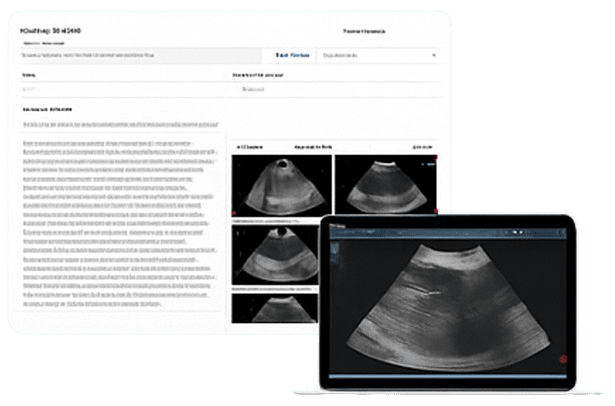Click red marker on first ultrasound thumbnail

[232, 211]
